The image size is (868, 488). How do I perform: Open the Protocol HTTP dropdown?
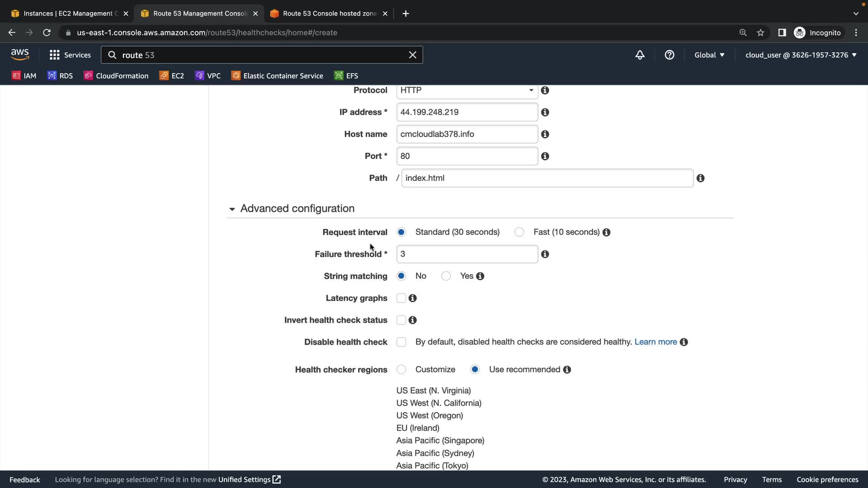[467, 90]
